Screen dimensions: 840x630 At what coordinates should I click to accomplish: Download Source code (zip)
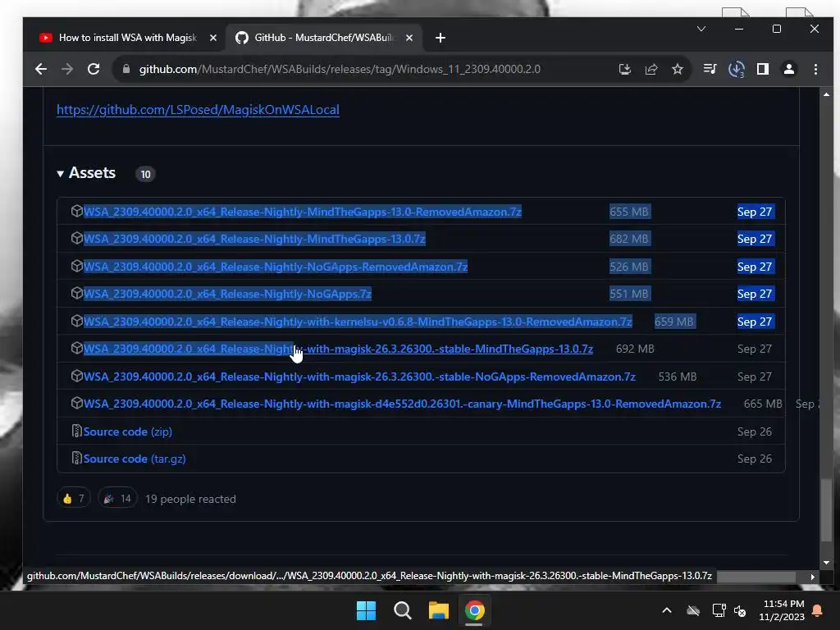[x=127, y=431]
